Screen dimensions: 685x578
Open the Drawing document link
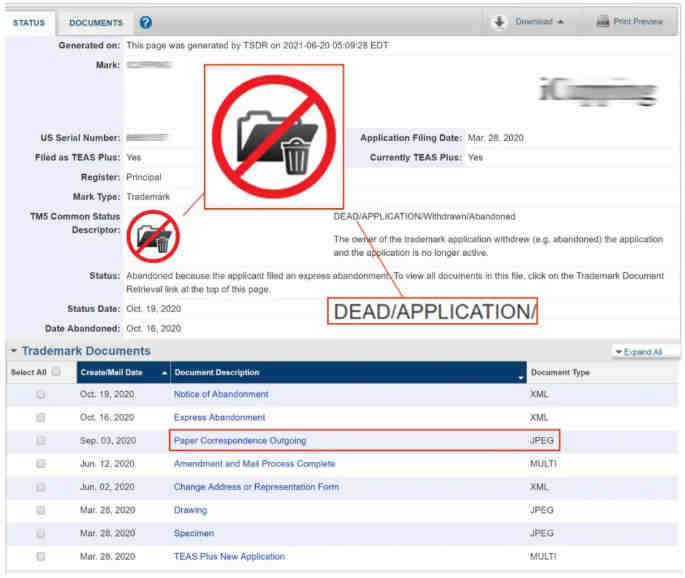click(190, 510)
